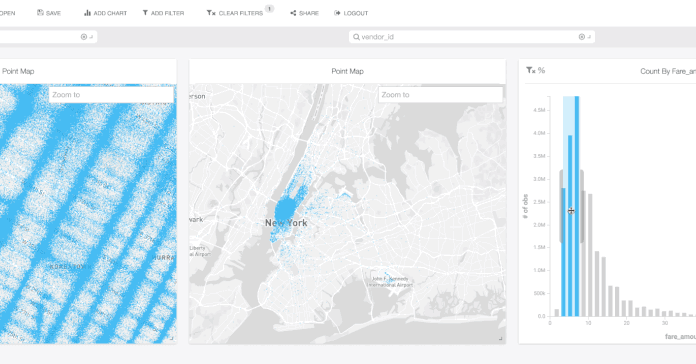Click the Open menu item
The height and width of the screenshot is (364, 696).
pos(7,13)
